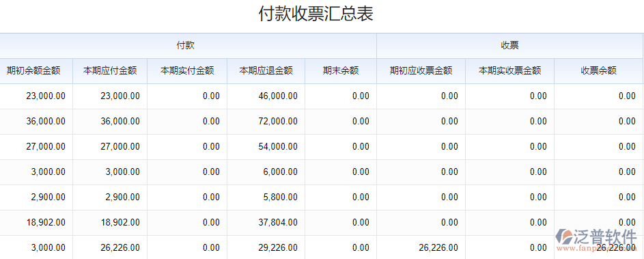Click the 6,000.00 cell
644x259 pixels.
tap(281, 172)
